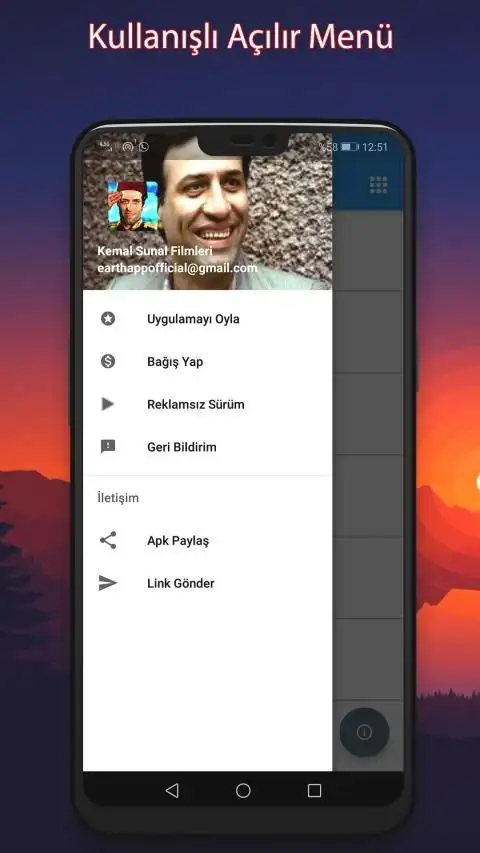Viewport: 480px width, 853px height.
Task: Tap the Android home circle button
Action: (243, 790)
